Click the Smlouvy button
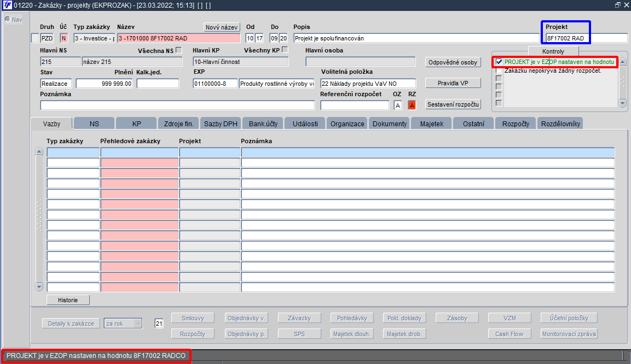The image size is (631, 364). pos(193,318)
